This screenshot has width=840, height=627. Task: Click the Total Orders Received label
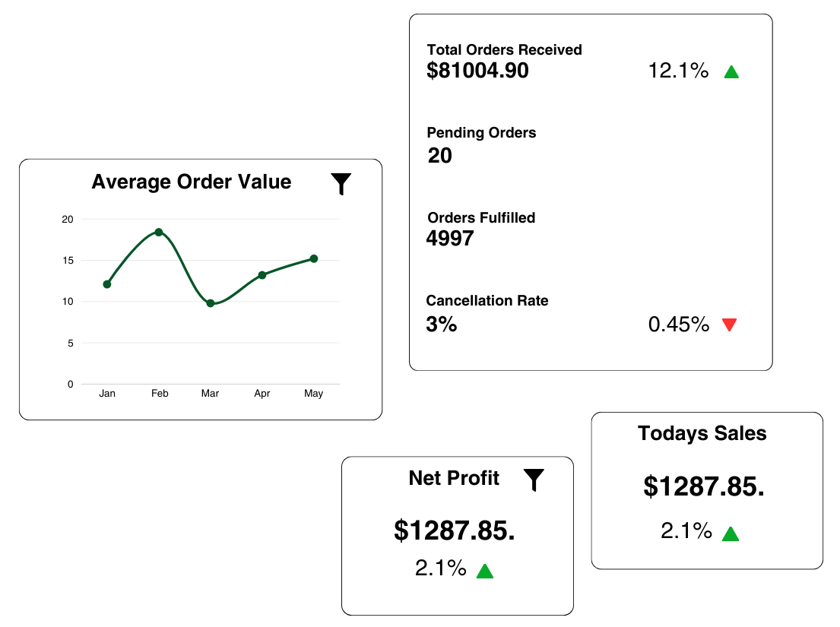(x=504, y=50)
